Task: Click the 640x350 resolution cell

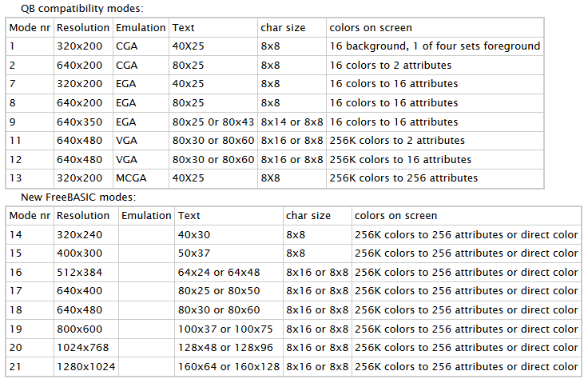Action: click(81, 122)
